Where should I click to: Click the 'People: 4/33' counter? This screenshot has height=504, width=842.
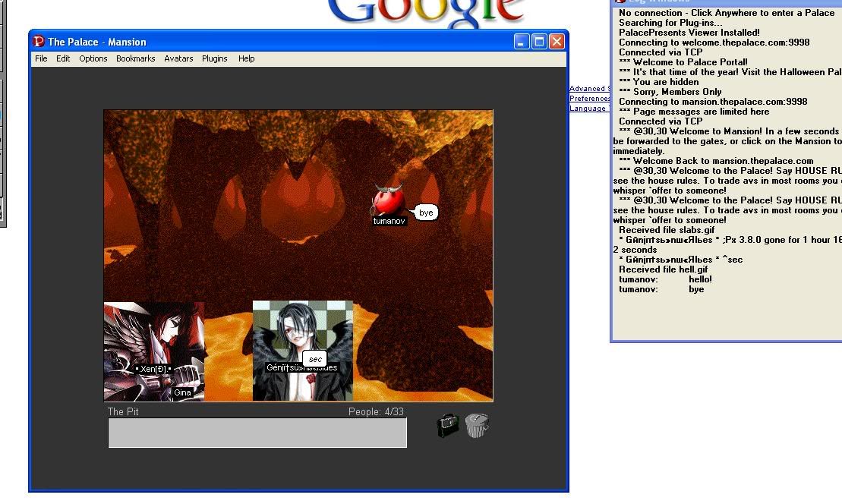(376, 411)
